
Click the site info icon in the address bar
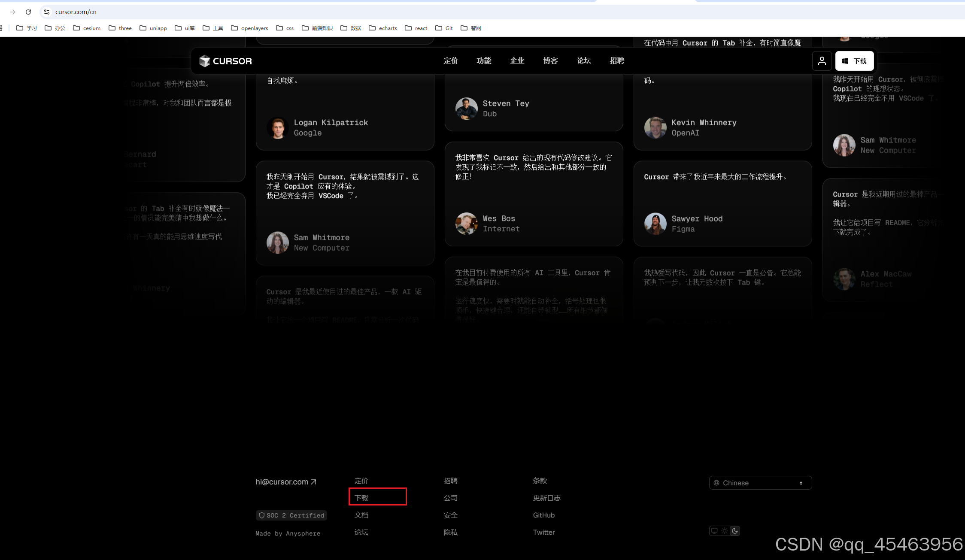coord(47,12)
